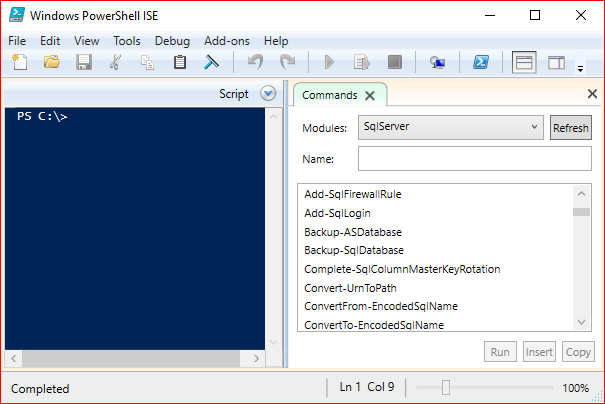Select Backup-SqlDatabase in command list
The image size is (605, 404).
(354, 250)
